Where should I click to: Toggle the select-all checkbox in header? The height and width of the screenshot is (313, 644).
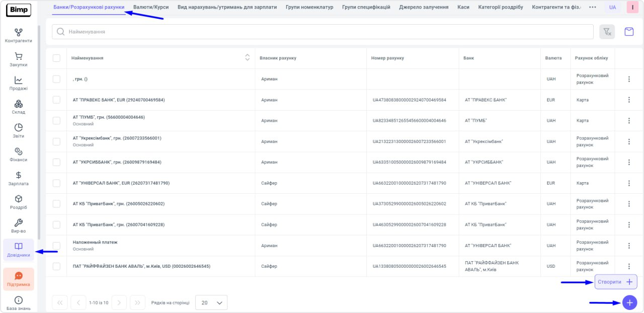[x=56, y=58]
